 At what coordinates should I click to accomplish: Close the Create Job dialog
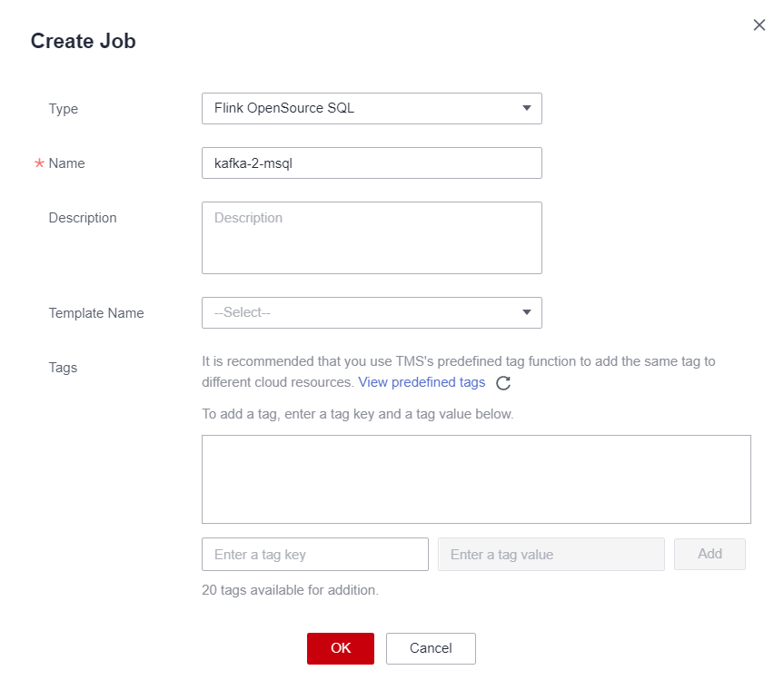(759, 25)
